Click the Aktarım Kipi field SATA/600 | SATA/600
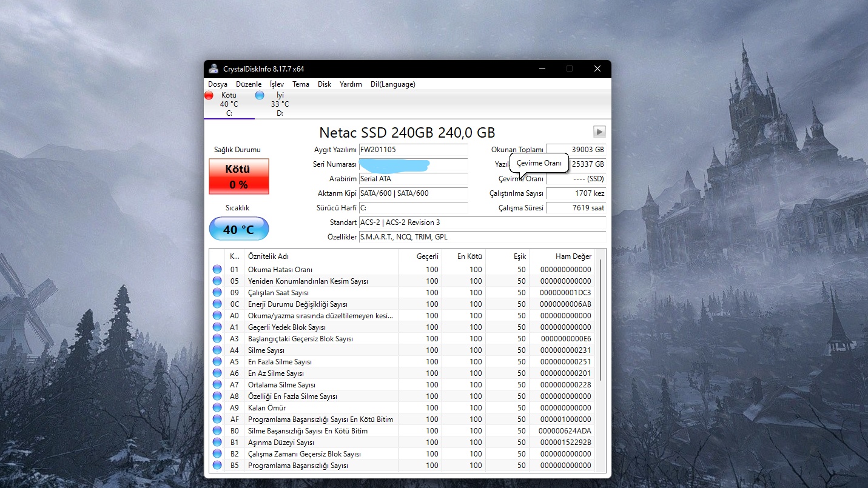The image size is (868, 488). click(413, 193)
